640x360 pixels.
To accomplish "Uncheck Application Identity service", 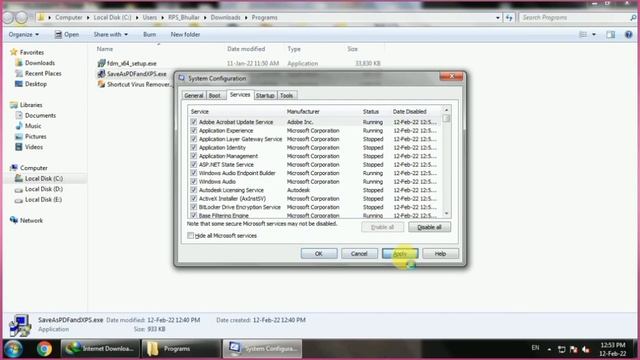I will 193,148.
